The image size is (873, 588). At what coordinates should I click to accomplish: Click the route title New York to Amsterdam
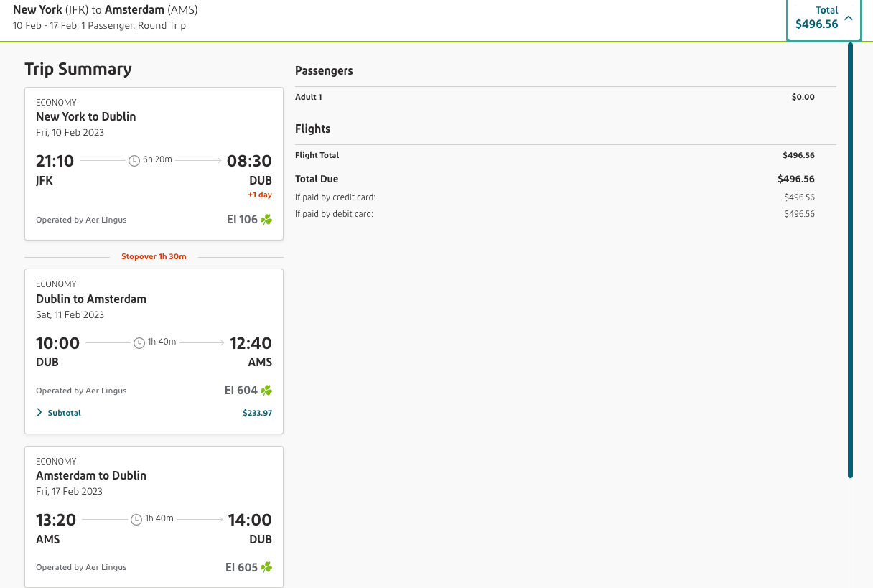click(106, 10)
